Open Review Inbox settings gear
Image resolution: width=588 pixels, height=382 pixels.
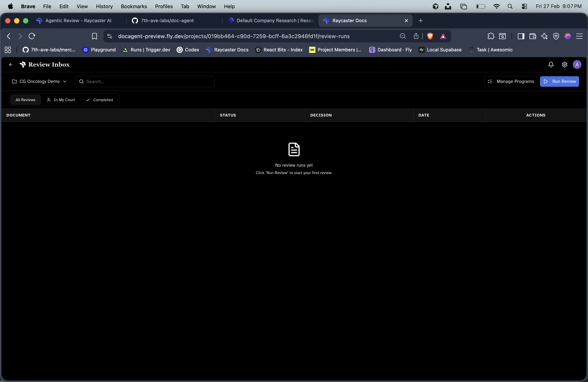point(564,65)
